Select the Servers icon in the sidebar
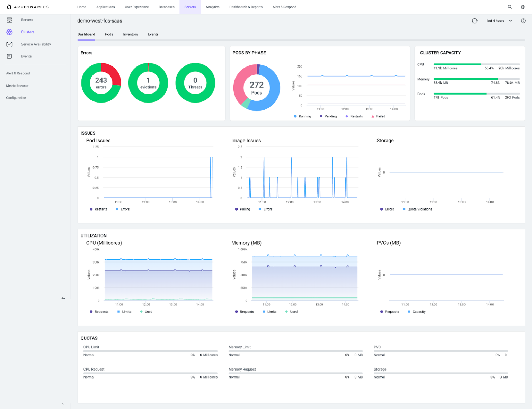This screenshot has height=409, width=532. click(x=9, y=20)
